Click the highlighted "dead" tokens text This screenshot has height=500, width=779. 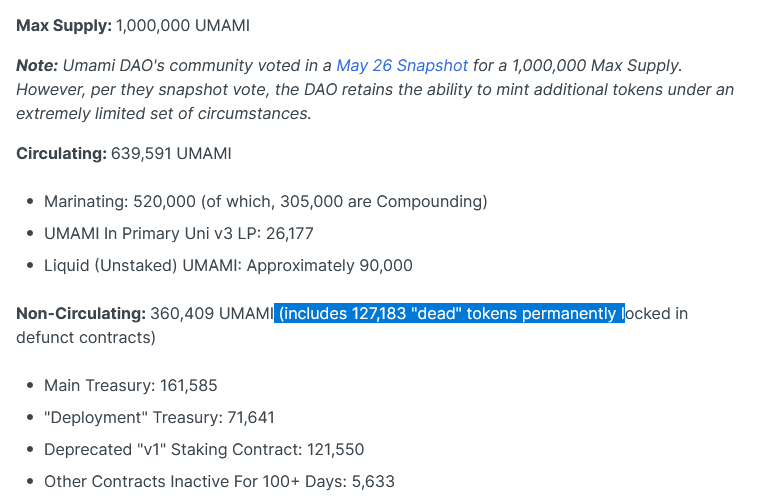click(x=450, y=314)
